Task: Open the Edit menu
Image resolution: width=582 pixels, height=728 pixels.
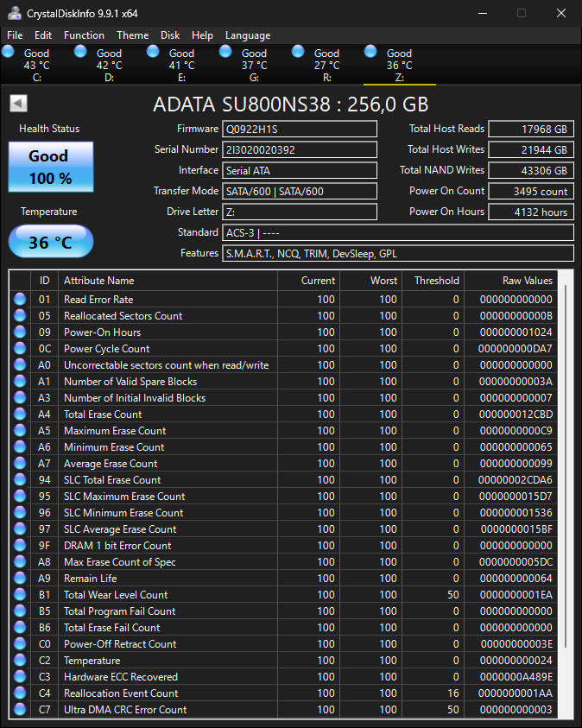Action: pos(42,35)
